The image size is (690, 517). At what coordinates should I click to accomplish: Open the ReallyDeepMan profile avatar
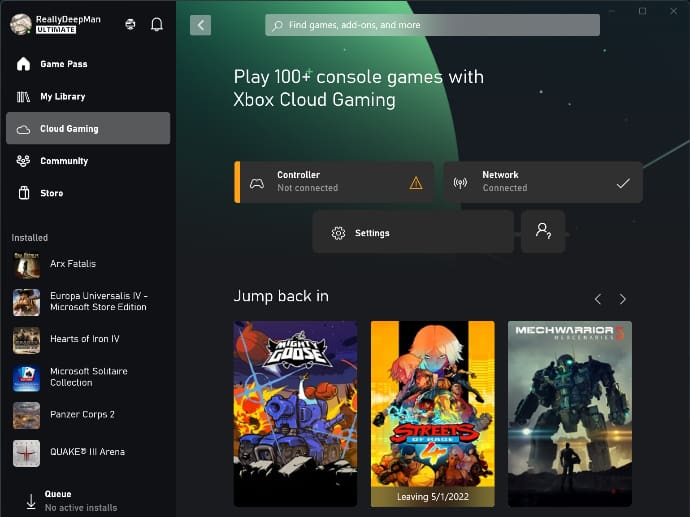(21, 24)
